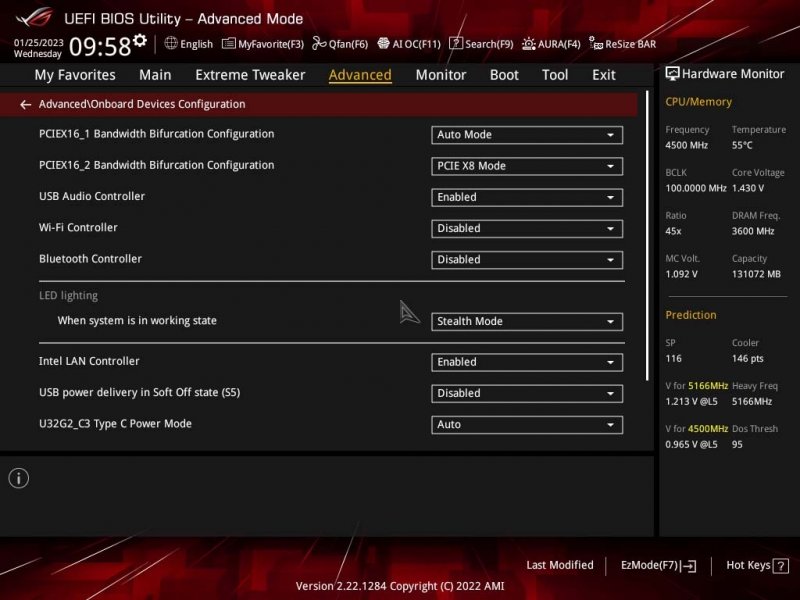Viewport: 800px width, 600px height.
Task: Click the 01/25/2023 date display
Action: [x=38, y=42]
